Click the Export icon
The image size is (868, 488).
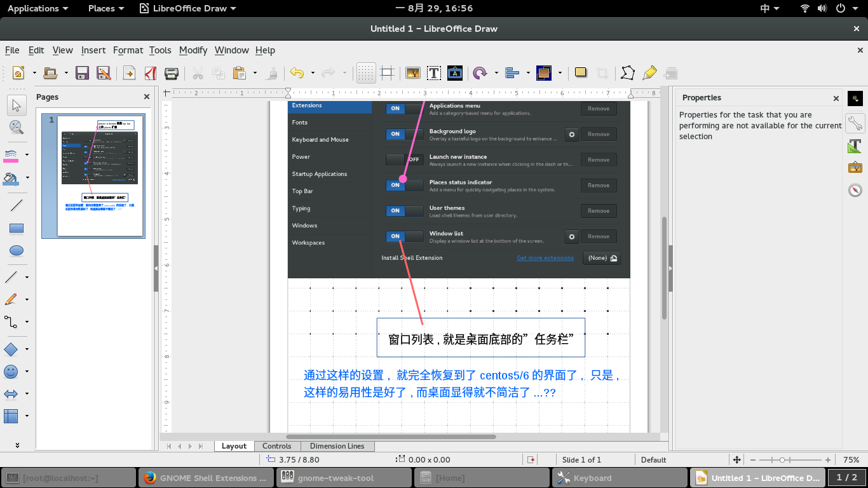[129, 73]
